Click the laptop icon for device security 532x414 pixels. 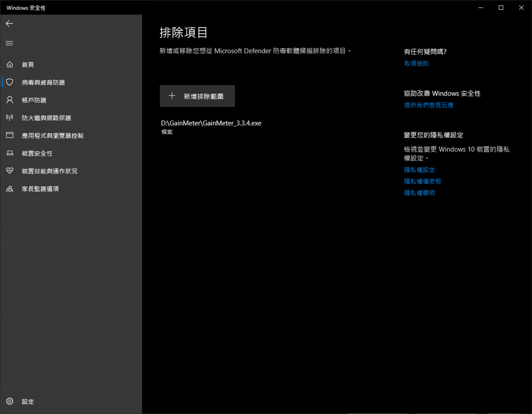pos(10,153)
